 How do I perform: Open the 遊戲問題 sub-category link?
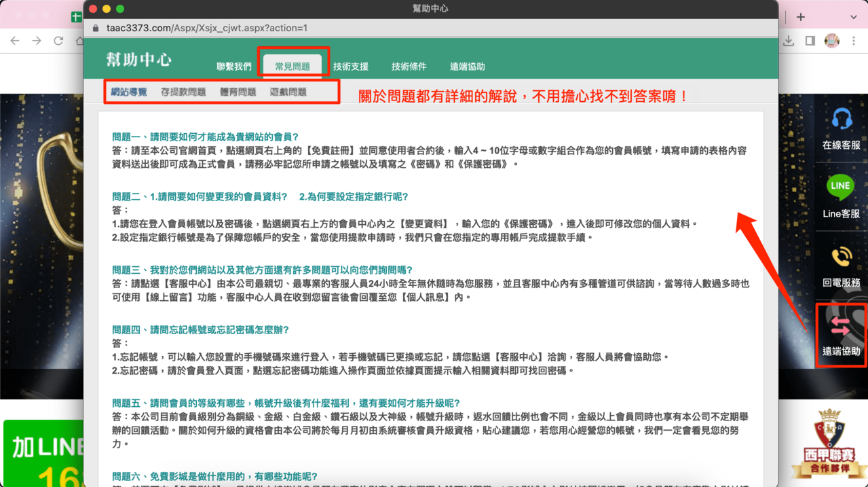click(288, 92)
